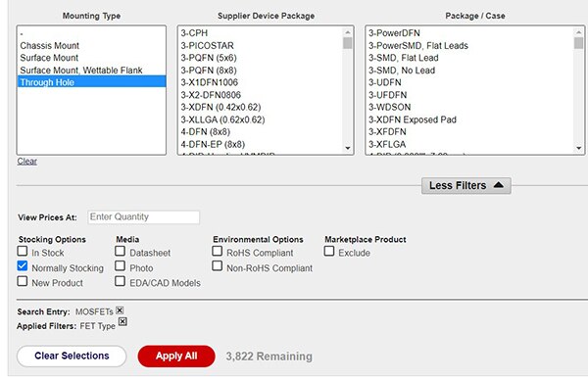Click up arrow in Supplier Device Package list
The image size is (588, 381).
pyautogui.click(x=348, y=32)
